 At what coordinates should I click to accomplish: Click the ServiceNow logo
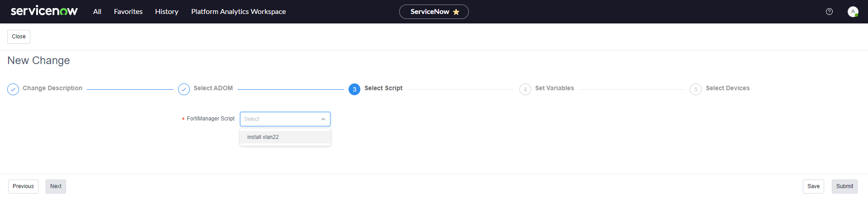pyautogui.click(x=44, y=11)
